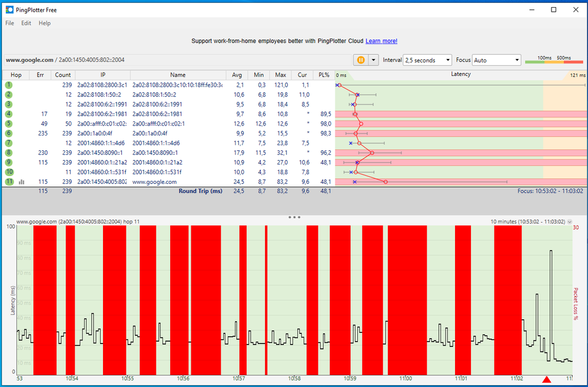The width and height of the screenshot is (588, 387).
Task: Open the Edit menu
Action: [x=26, y=23]
